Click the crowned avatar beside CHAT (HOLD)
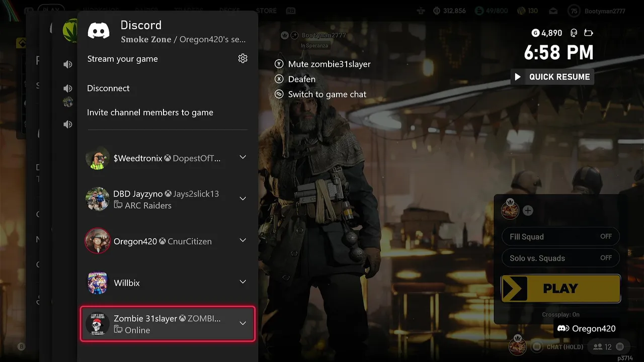644x362 pixels. (x=517, y=345)
